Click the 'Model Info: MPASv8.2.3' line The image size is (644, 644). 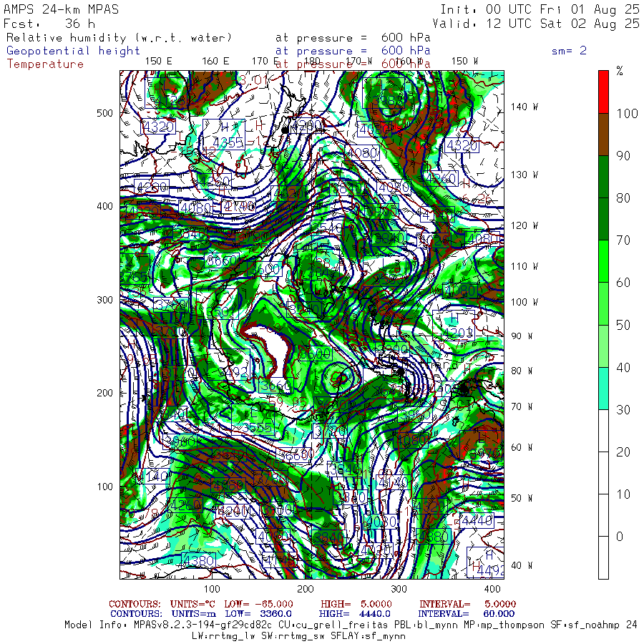point(351,625)
